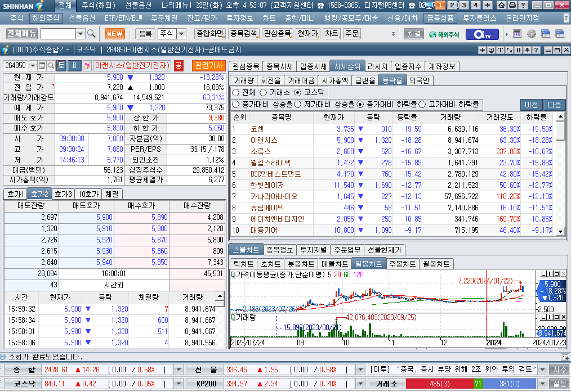Click the 토 icon button
This screenshot has height=392, width=571.
pos(61,65)
